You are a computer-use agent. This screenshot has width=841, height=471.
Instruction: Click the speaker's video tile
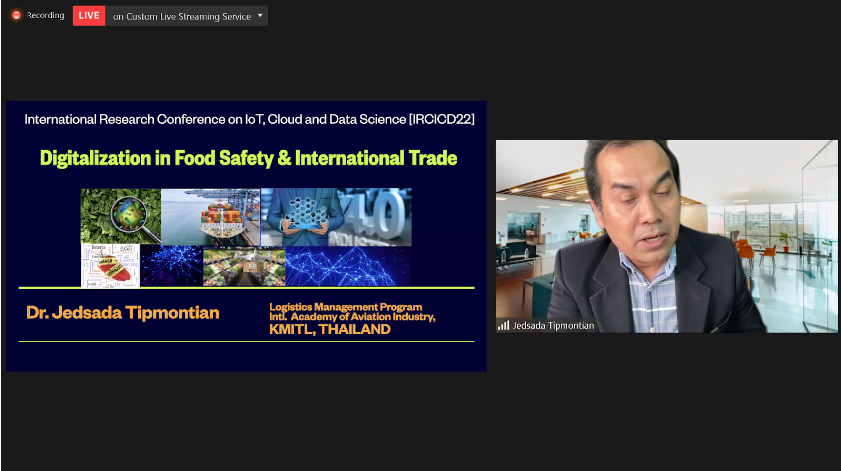coord(666,236)
